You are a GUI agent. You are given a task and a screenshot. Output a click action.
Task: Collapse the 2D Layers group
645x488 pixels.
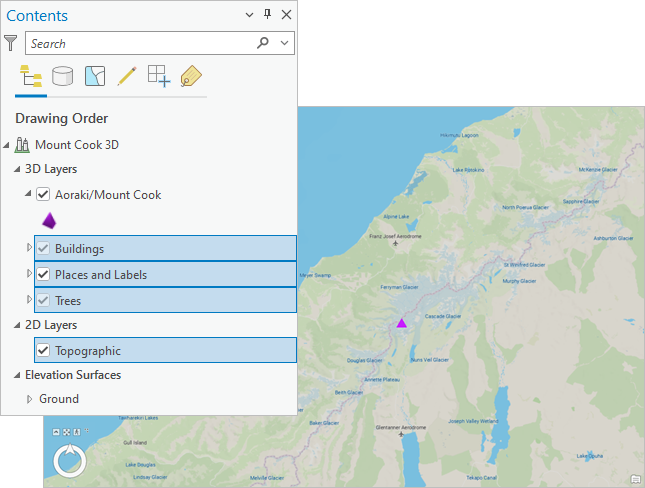[x=16, y=325]
